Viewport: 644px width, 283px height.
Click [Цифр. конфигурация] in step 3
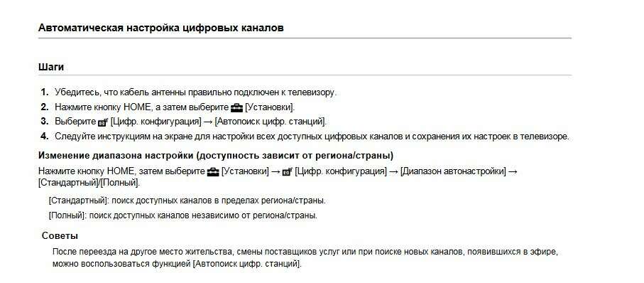pos(156,122)
